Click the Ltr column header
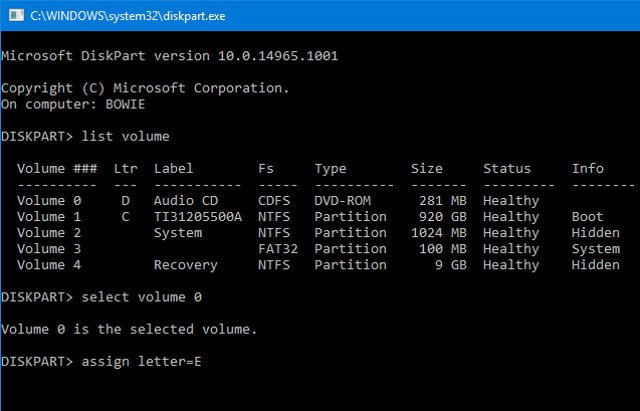Image resolution: width=640 pixels, height=411 pixels. (125, 168)
